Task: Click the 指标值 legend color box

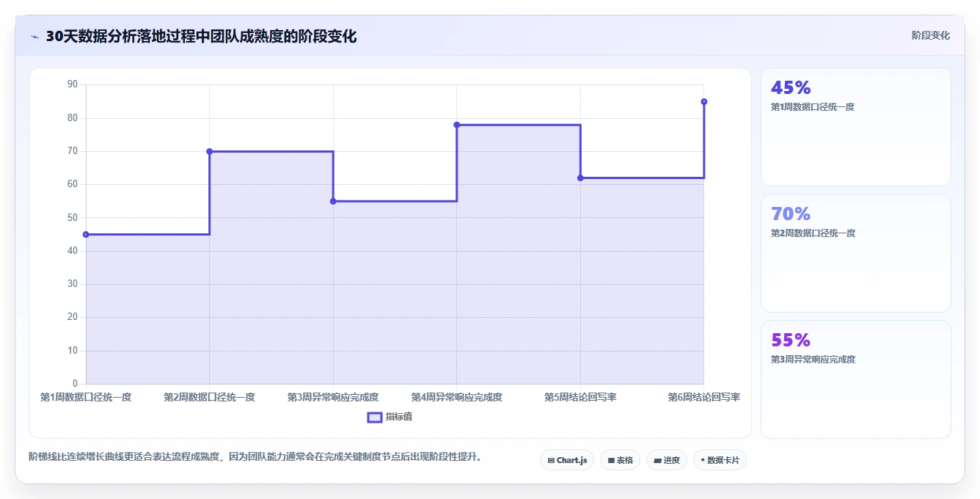Action: [374, 417]
